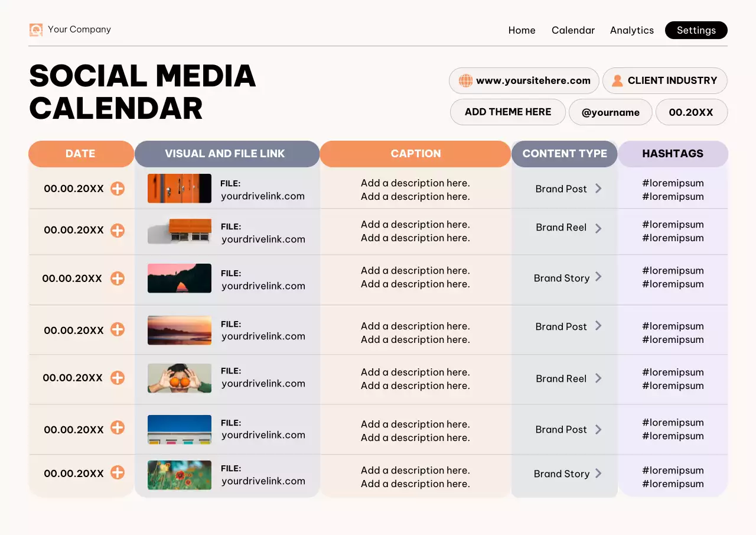This screenshot has height=535, width=756.
Task: Expand the chevron beside the bottom Brand Story
Action: pos(598,474)
